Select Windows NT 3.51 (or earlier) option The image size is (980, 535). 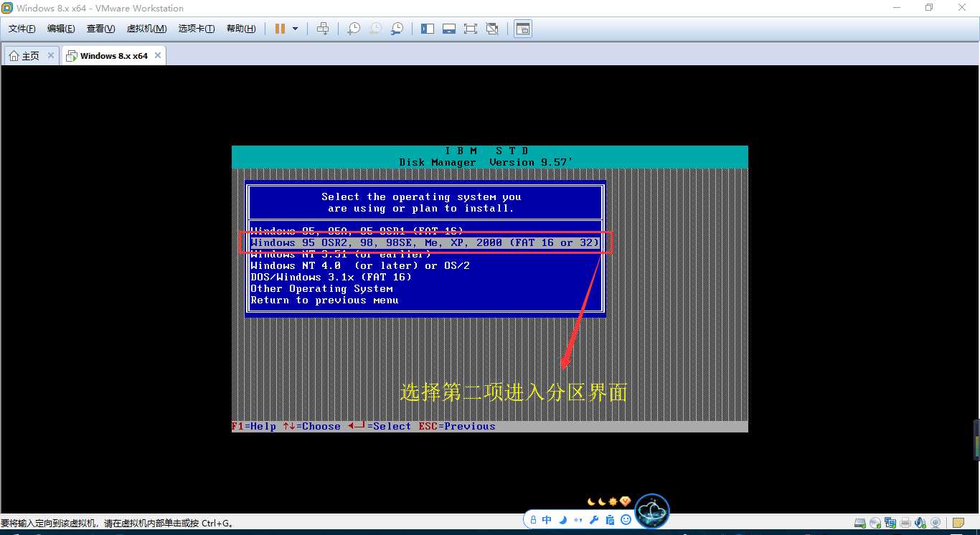click(340, 254)
